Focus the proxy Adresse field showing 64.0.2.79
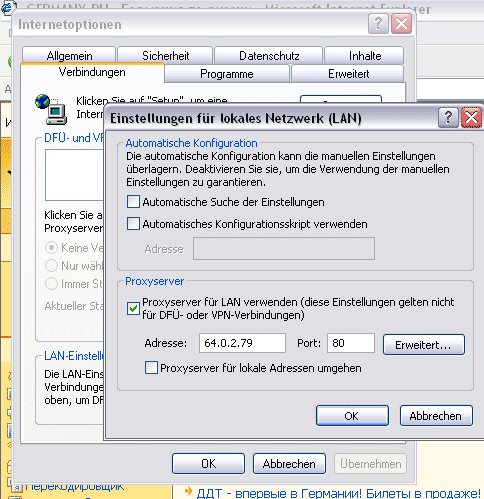 coord(242,343)
